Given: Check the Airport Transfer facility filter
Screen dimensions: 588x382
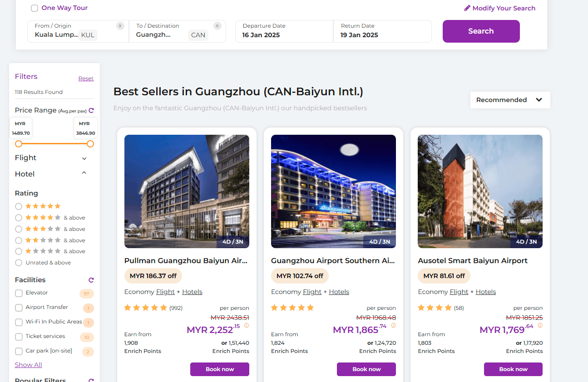Looking at the screenshot, I should click(x=19, y=308).
